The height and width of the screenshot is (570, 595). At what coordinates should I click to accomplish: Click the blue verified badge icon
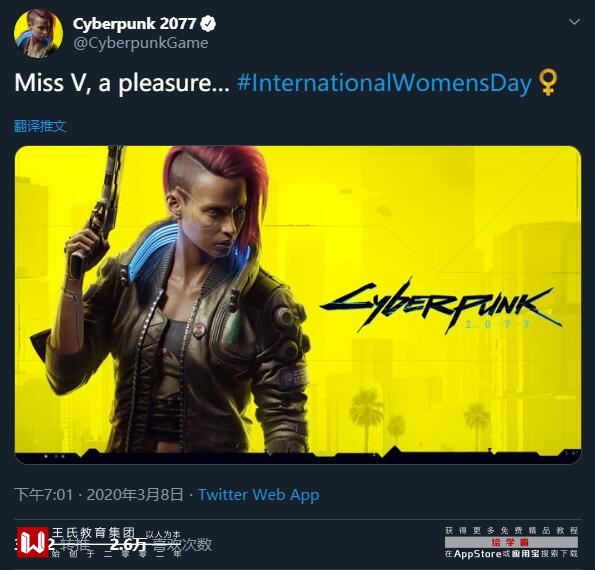208,24
